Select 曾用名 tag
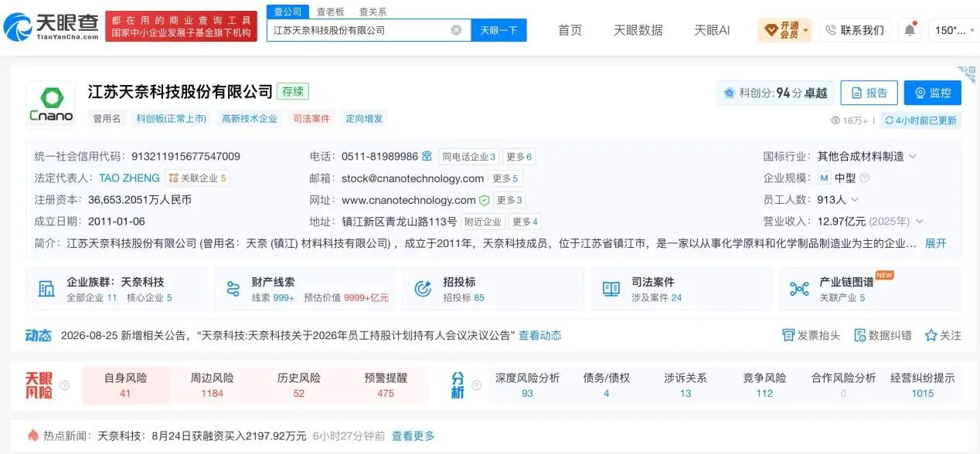 (x=107, y=118)
